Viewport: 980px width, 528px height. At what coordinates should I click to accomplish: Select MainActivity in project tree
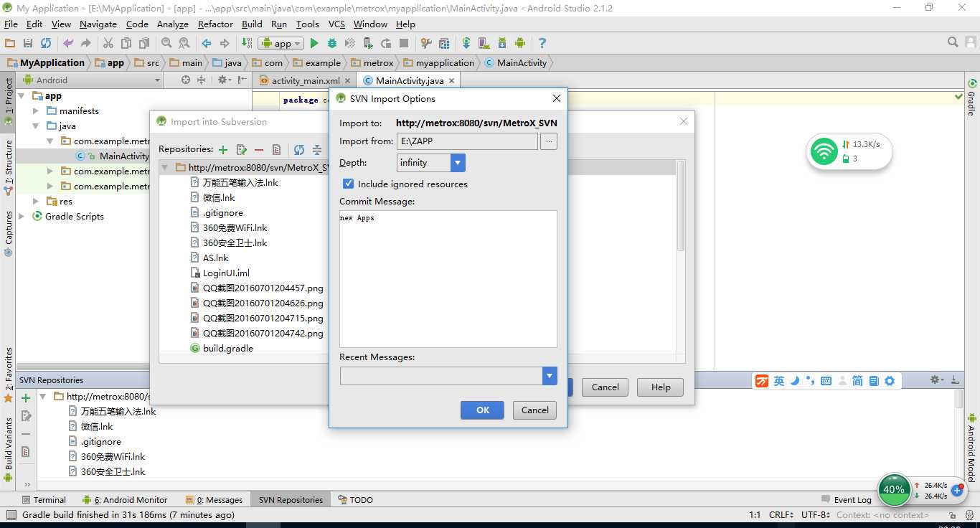coord(123,156)
